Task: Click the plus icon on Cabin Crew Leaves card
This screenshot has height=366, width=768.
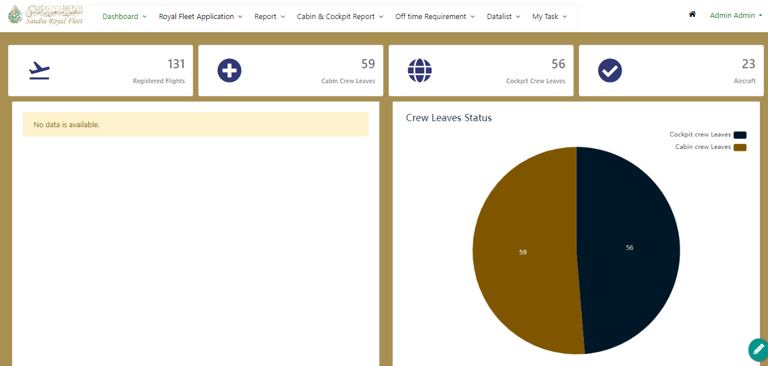Action: pyautogui.click(x=229, y=71)
